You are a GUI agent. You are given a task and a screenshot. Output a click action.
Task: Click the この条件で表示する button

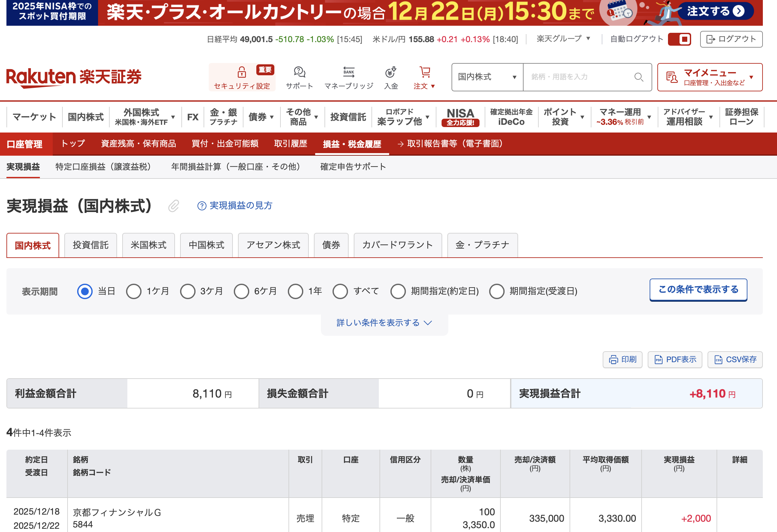[x=698, y=289]
